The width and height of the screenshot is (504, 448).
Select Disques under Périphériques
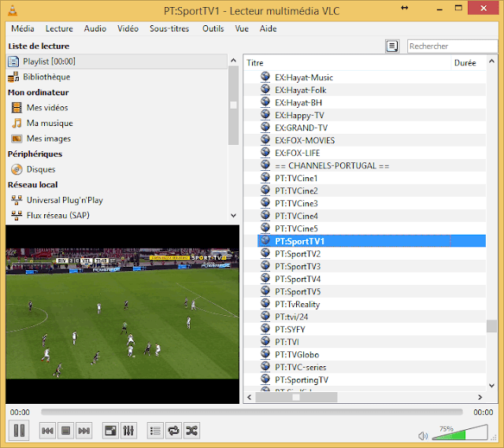pyautogui.click(x=117, y=169)
